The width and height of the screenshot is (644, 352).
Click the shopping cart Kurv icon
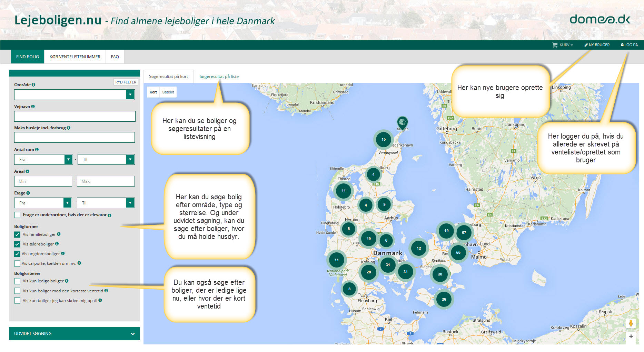point(555,45)
